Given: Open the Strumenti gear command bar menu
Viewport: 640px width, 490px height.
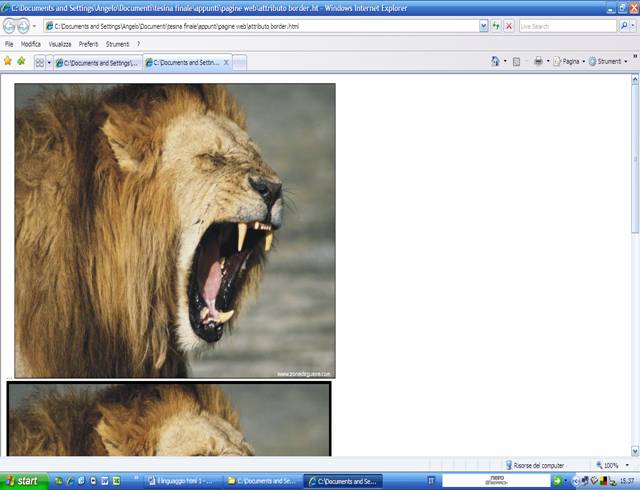Looking at the screenshot, I should pyautogui.click(x=608, y=61).
